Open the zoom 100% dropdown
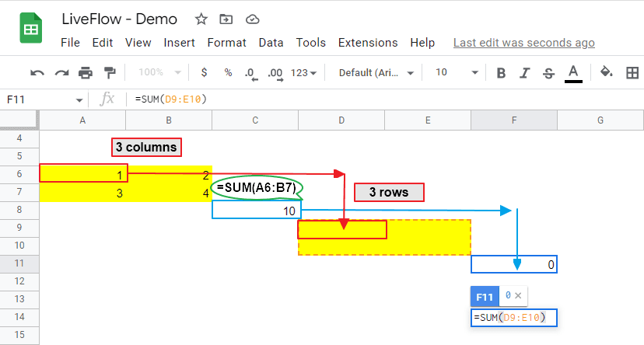 pyautogui.click(x=159, y=72)
